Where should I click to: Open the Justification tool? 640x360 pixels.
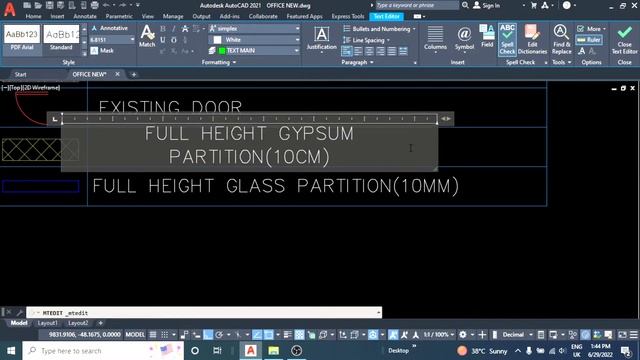pos(321,39)
